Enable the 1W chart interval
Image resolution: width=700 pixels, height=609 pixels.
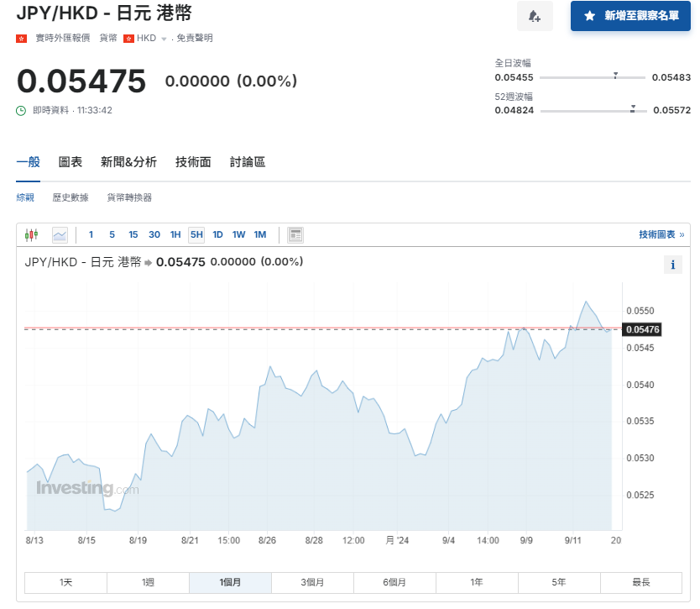[x=238, y=234]
